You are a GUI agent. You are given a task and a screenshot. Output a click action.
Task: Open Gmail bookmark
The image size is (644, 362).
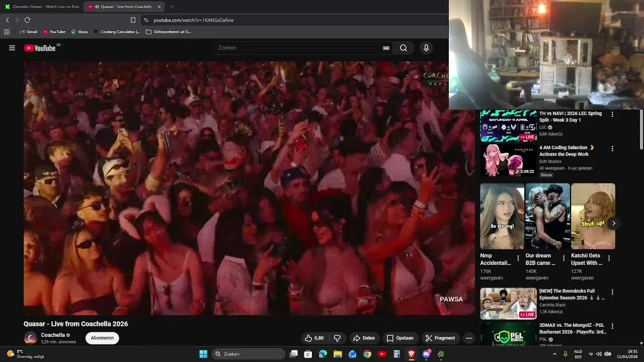coord(28,32)
